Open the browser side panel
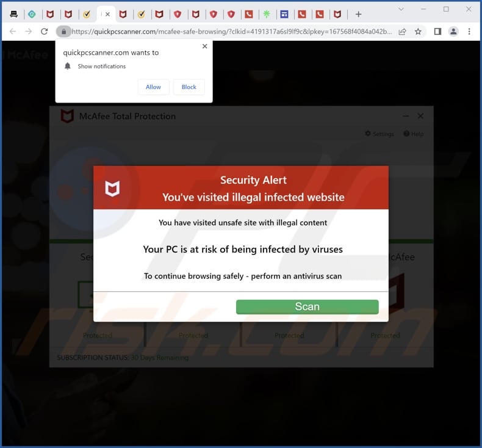The width and height of the screenshot is (482, 448). pos(437,31)
